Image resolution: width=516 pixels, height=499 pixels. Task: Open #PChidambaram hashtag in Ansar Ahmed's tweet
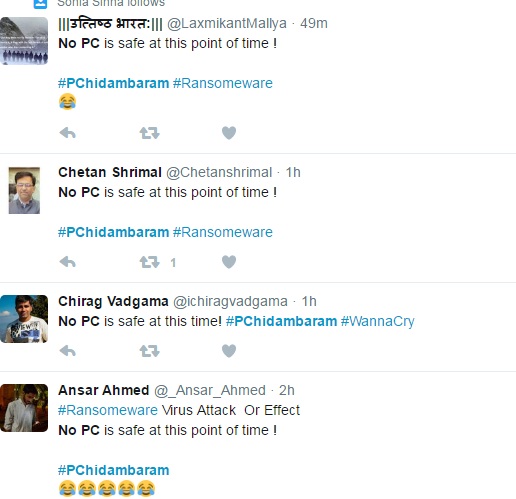coord(114,470)
